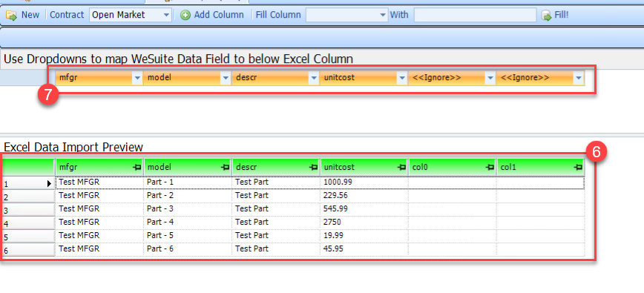Click the mfgr column header
The width and height of the screenshot is (644, 293).
tap(99, 167)
